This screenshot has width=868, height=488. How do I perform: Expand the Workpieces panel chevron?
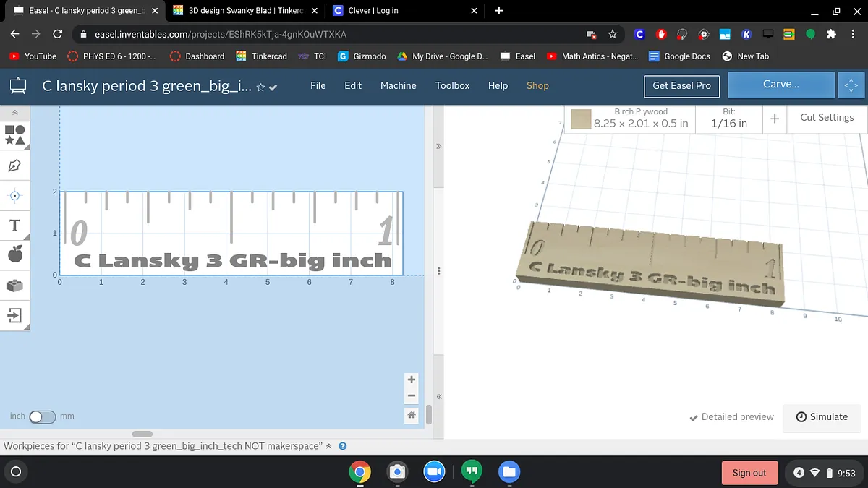click(329, 446)
